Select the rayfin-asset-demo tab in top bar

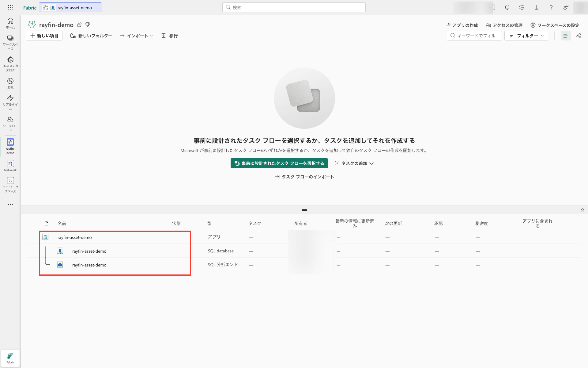point(70,7)
